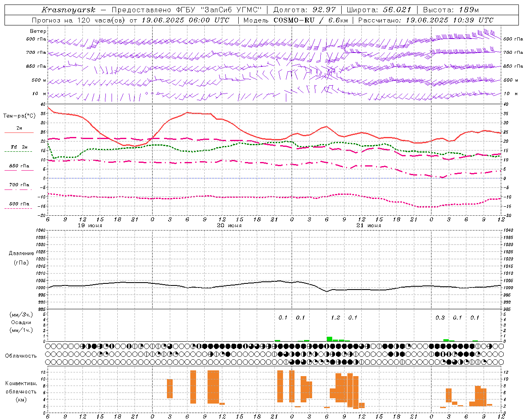
Task: Click the '19 июня' date label
Action: (x=90, y=226)
